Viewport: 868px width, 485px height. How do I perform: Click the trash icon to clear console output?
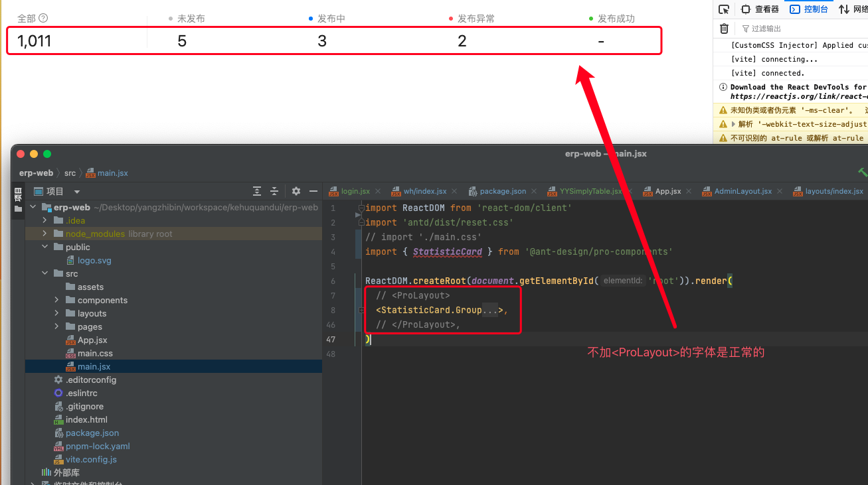coord(724,29)
